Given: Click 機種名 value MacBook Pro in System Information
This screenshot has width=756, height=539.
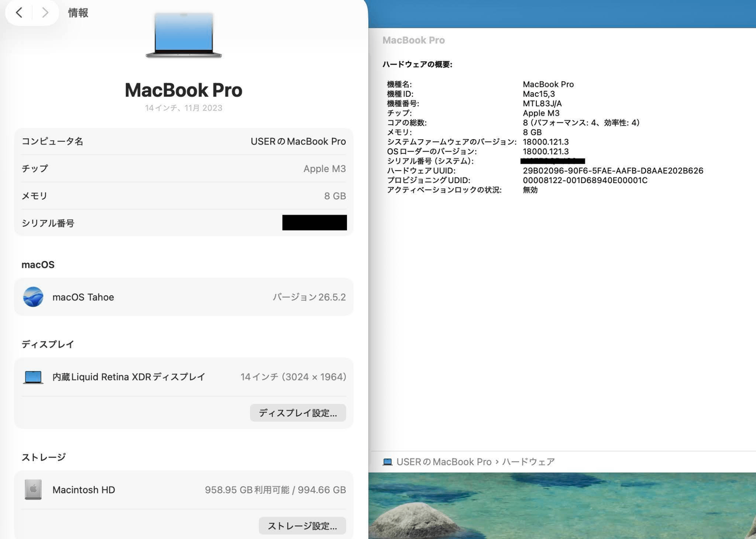Looking at the screenshot, I should pyautogui.click(x=548, y=84).
